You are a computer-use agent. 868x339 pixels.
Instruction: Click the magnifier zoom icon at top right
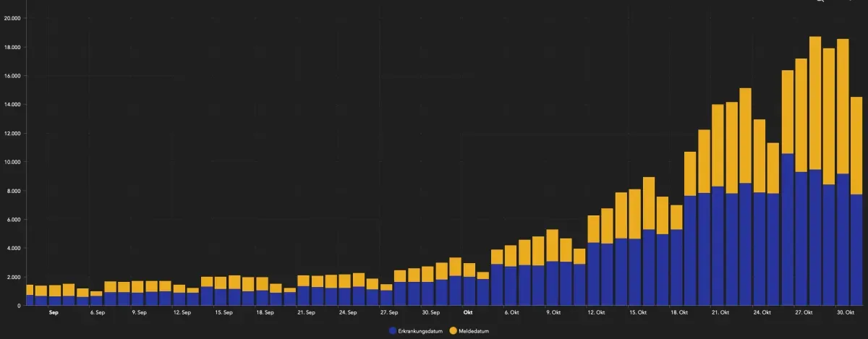pos(820,1)
